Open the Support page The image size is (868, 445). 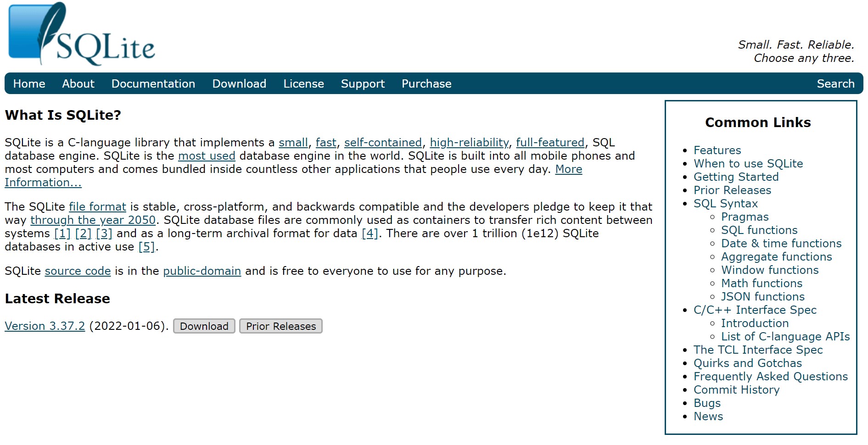[363, 83]
